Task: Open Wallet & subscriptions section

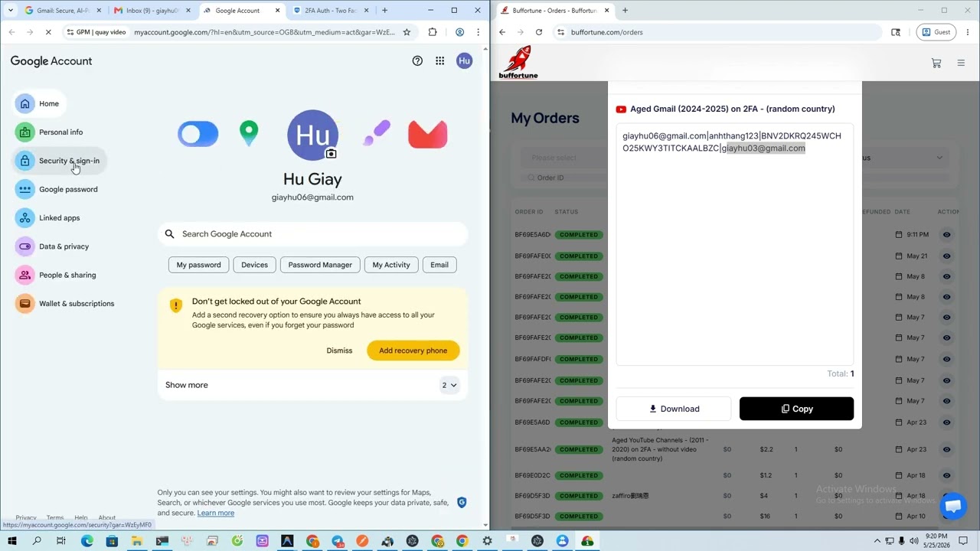Action: click(x=67, y=304)
